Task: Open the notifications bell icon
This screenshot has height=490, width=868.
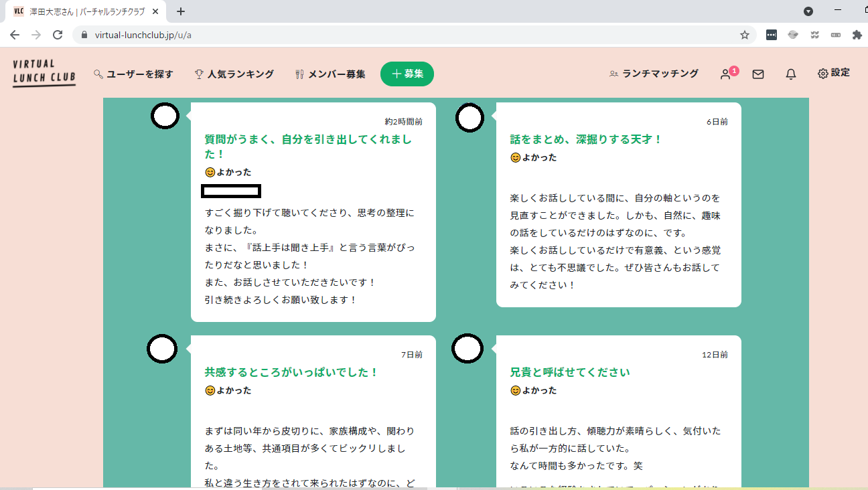Action: click(791, 74)
